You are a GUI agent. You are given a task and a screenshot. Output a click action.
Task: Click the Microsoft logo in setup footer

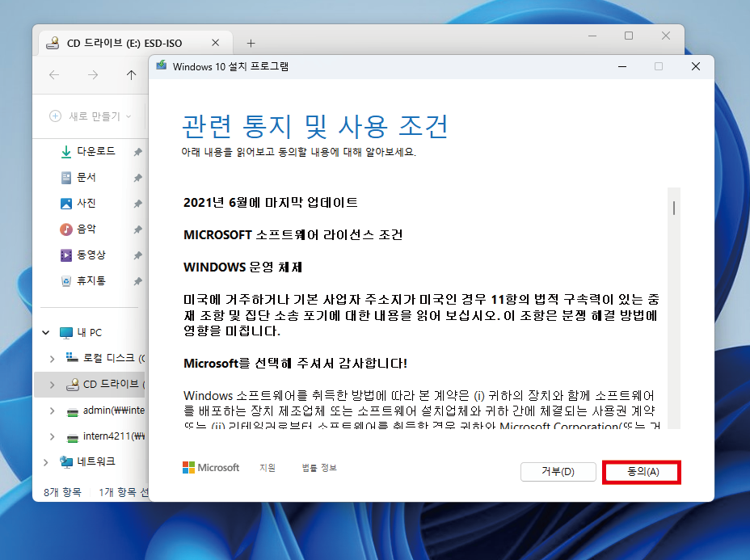pos(211,467)
